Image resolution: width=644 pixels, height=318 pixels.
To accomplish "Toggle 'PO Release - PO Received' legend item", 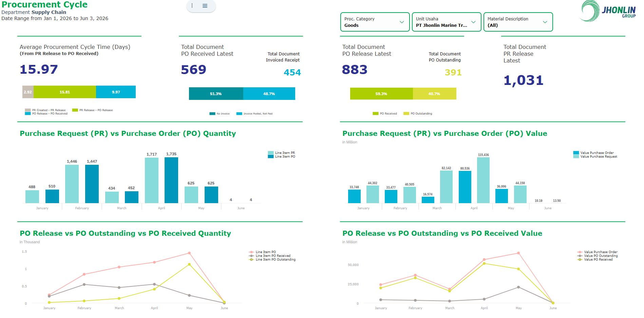I will click(x=46, y=113).
